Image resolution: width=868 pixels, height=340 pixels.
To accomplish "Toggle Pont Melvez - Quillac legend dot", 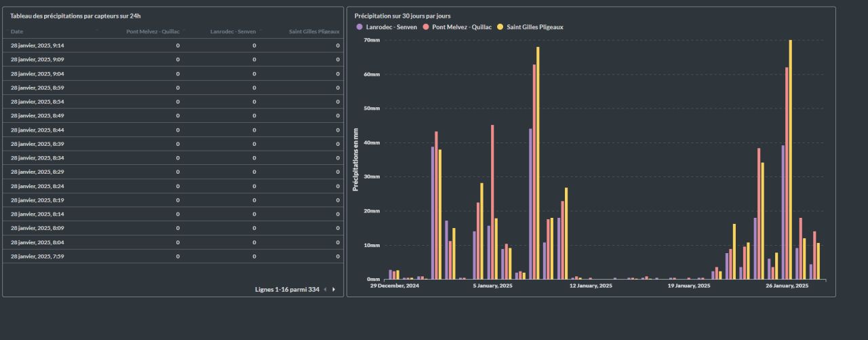I will tap(427, 27).
